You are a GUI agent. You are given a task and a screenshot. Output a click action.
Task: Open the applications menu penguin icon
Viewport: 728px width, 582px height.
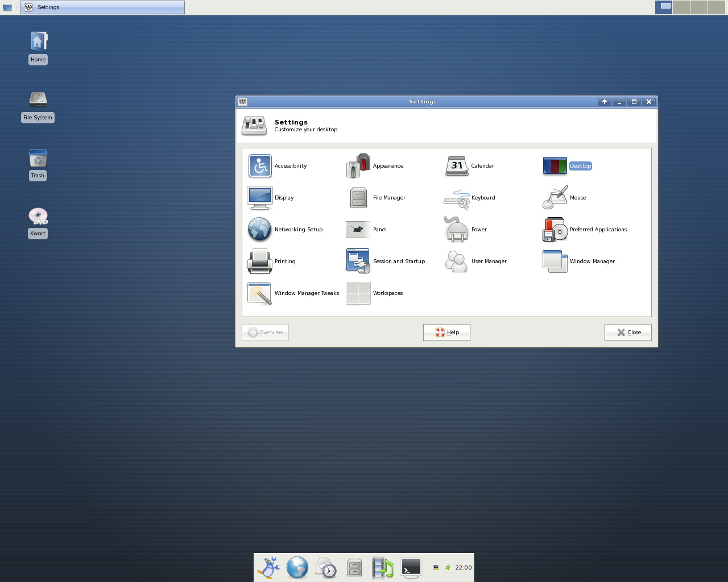click(x=268, y=567)
